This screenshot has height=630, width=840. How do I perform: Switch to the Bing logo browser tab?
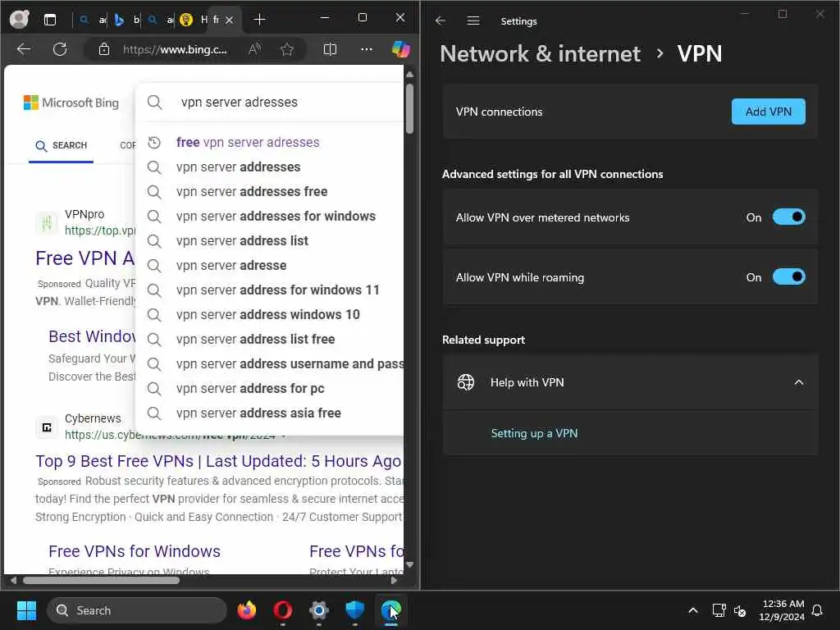pos(119,20)
